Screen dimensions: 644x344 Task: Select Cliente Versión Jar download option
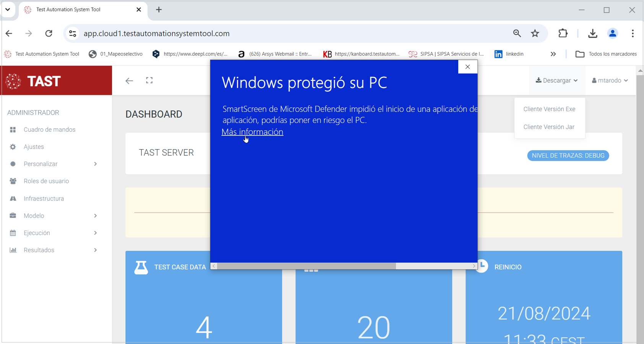[549, 127]
